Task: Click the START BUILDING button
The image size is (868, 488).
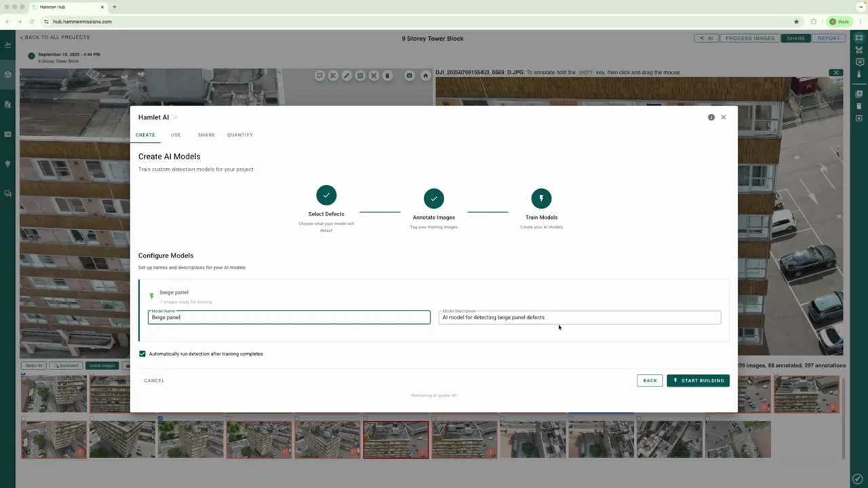Action: coord(698,380)
